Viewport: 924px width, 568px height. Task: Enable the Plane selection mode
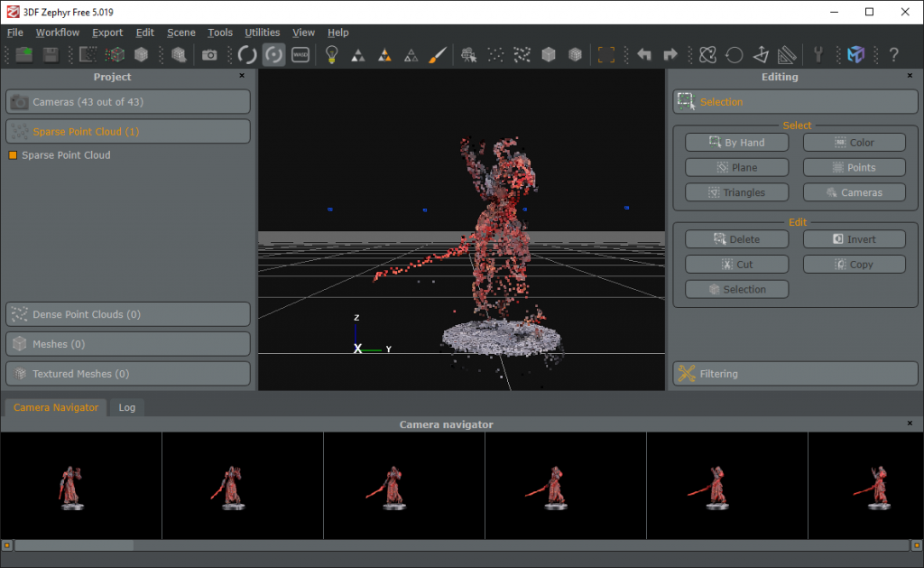pos(736,167)
